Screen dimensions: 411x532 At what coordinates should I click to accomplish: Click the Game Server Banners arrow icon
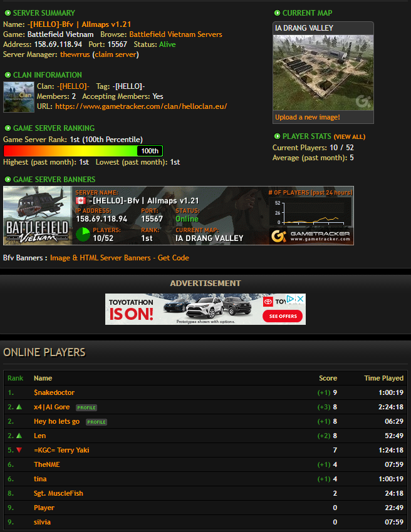click(8, 180)
